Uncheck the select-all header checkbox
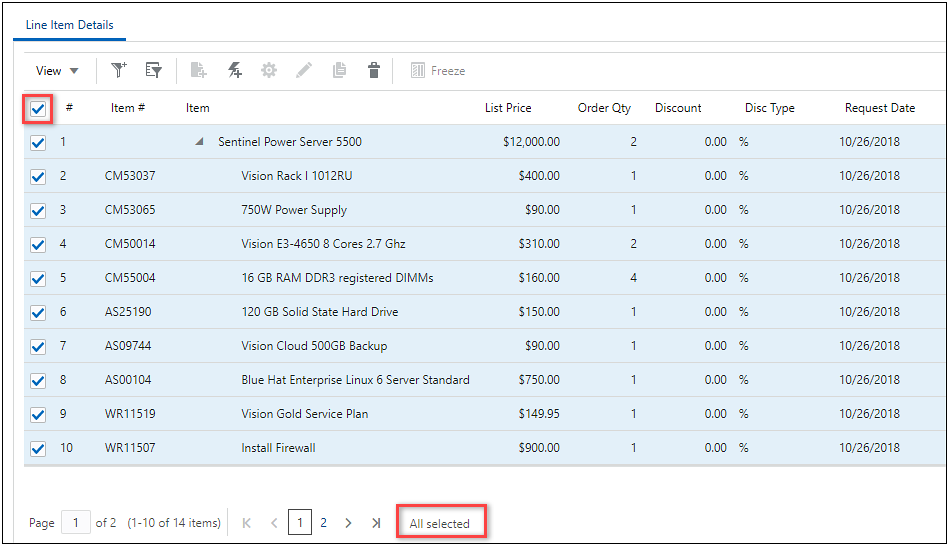The height and width of the screenshot is (546, 949). point(38,109)
